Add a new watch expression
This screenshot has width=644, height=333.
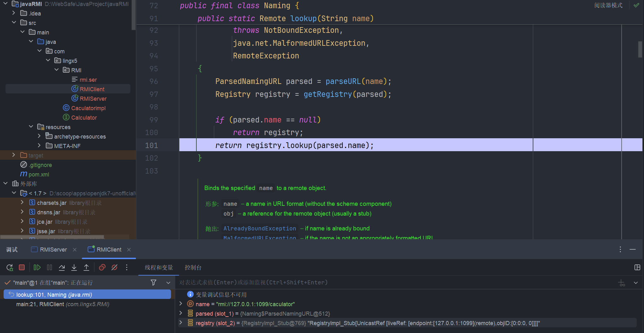point(622,283)
